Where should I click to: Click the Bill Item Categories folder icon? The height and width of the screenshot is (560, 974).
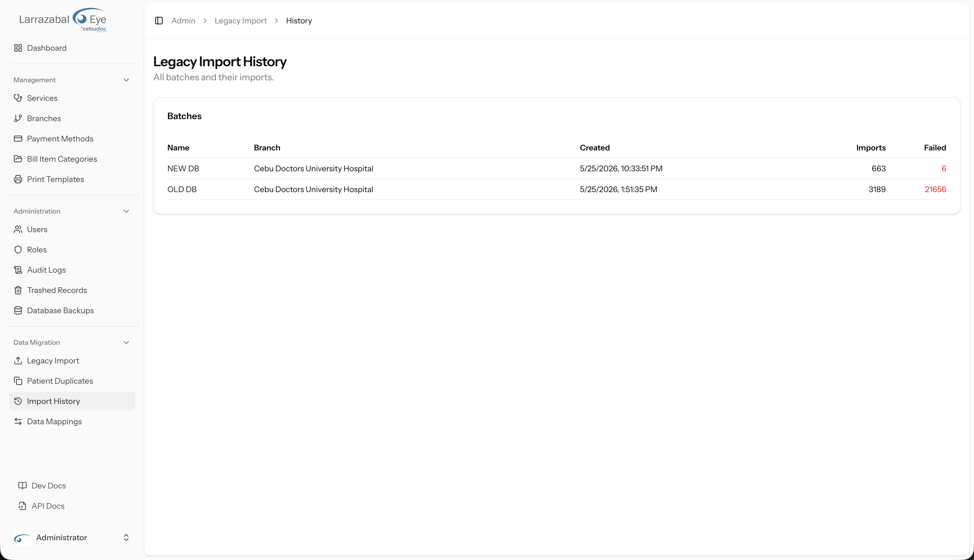[x=18, y=159]
